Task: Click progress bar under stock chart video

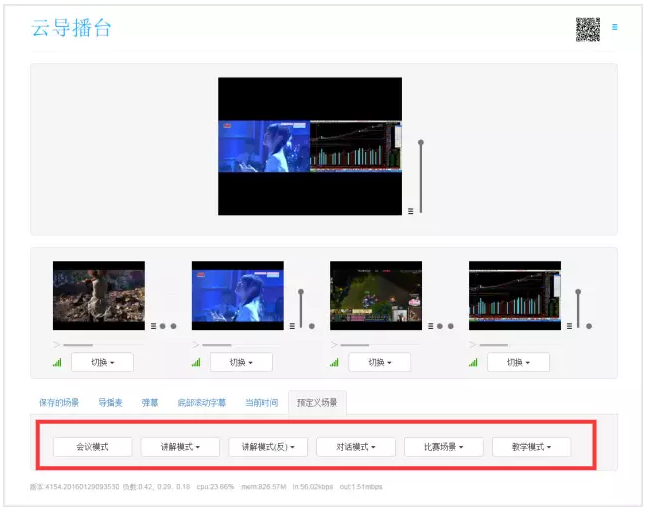Action: (518, 345)
